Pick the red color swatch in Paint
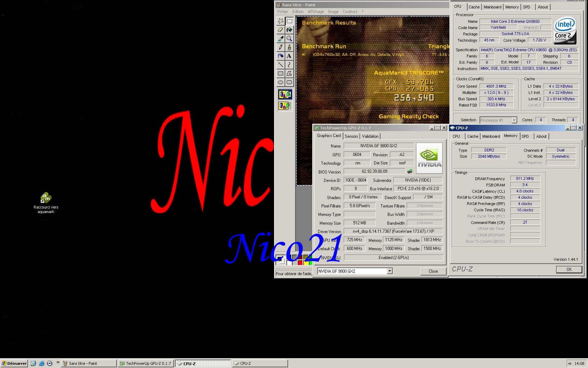 pos(300,263)
